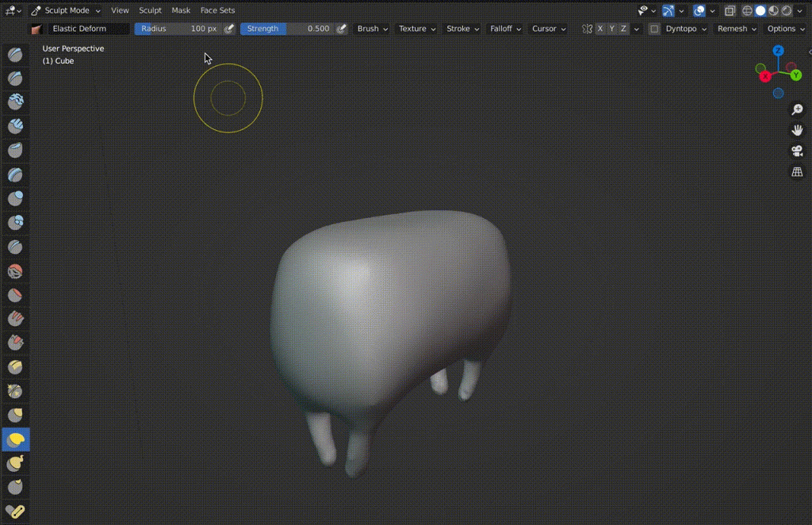
Task: Open the Sculpt menu
Action: tap(150, 10)
